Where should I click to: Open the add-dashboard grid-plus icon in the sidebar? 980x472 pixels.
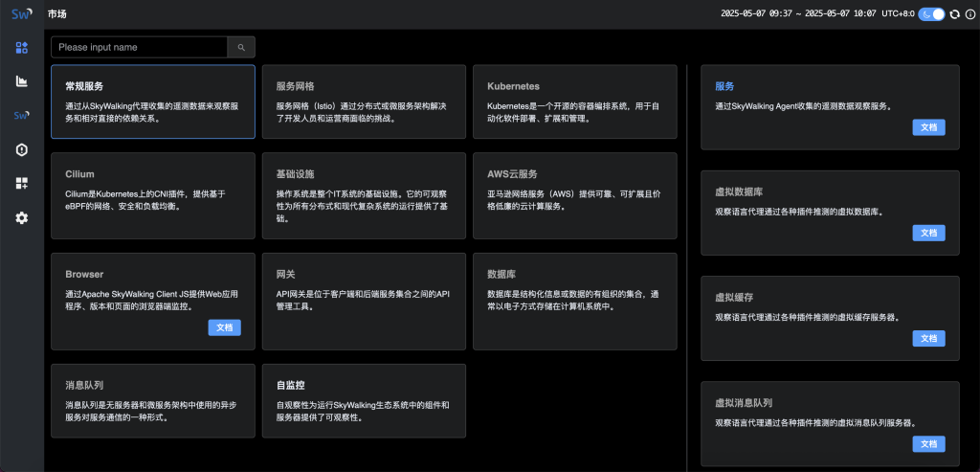(22, 183)
